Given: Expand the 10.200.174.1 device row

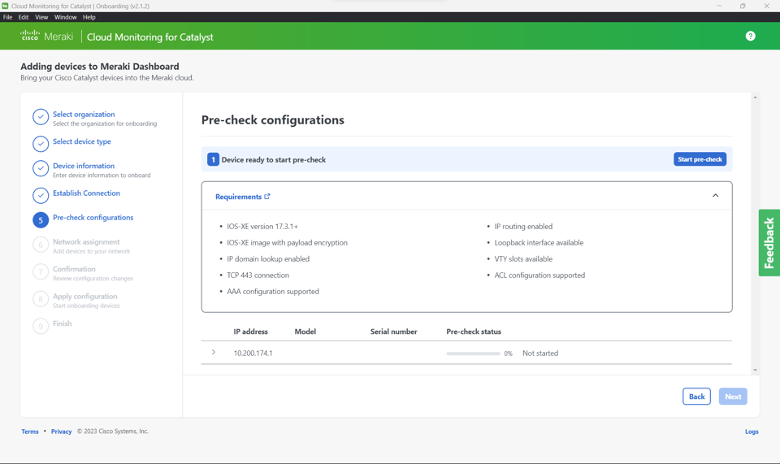Looking at the screenshot, I should point(214,353).
